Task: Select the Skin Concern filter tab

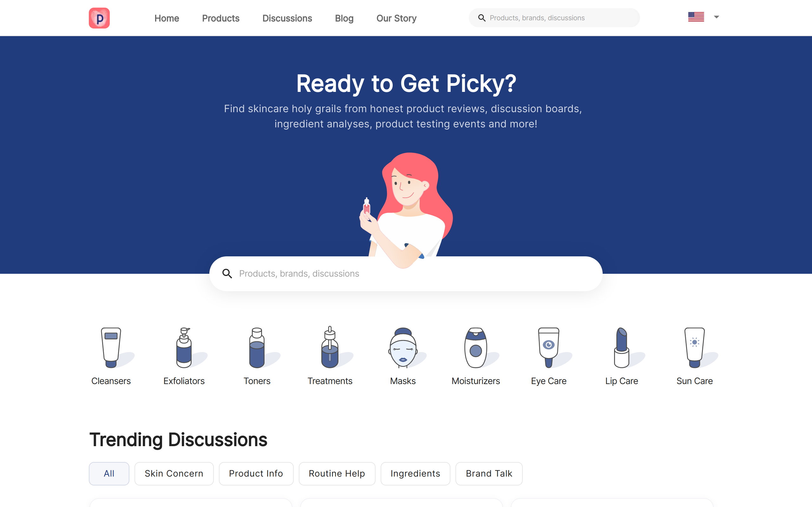Action: click(x=174, y=473)
